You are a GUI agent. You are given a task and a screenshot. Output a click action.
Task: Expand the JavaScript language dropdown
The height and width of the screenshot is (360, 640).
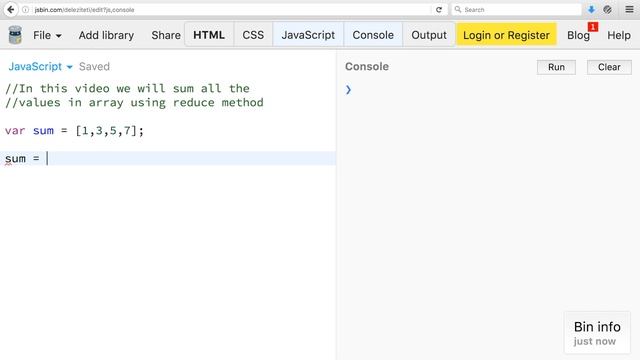coord(40,67)
